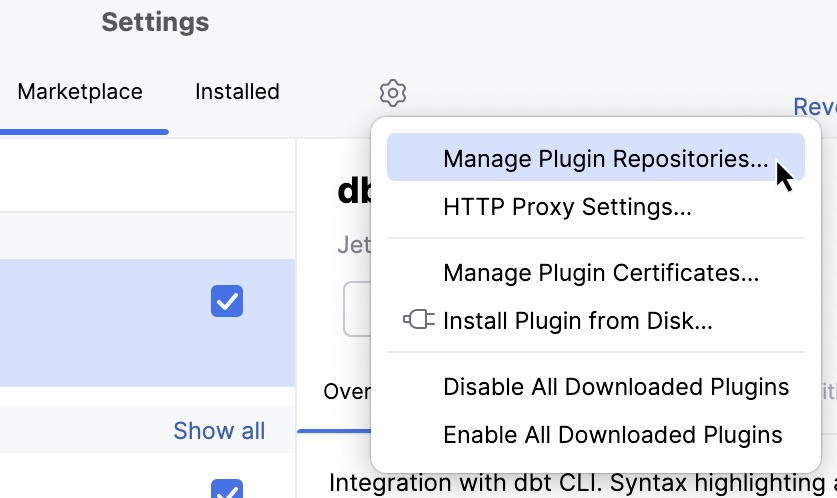Switch to the Marketplace tab

click(x=80, y=92)
